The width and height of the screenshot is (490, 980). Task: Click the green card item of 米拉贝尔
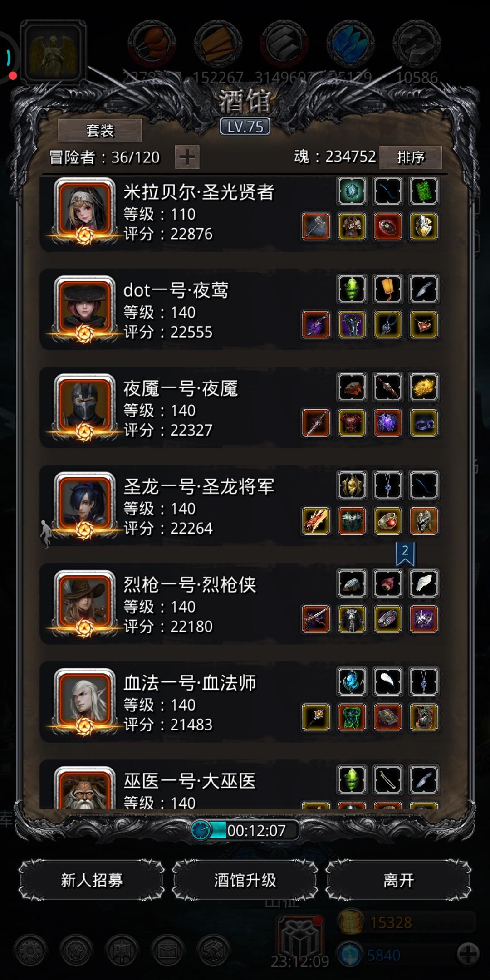[424, 191]
